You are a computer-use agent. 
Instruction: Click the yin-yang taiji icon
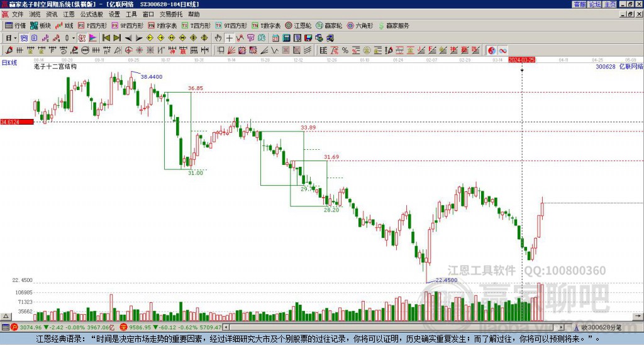(x=492, y=50)
